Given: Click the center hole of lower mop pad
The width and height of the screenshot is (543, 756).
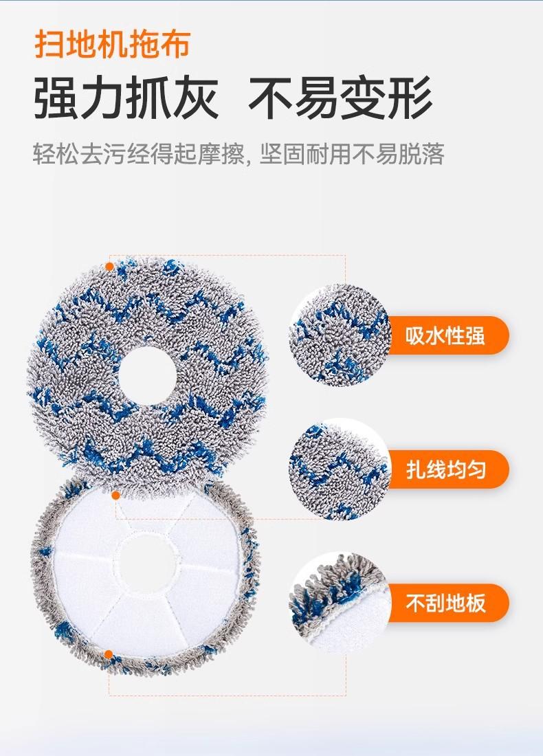Looking at the screenshot, I should click(146, 564).
